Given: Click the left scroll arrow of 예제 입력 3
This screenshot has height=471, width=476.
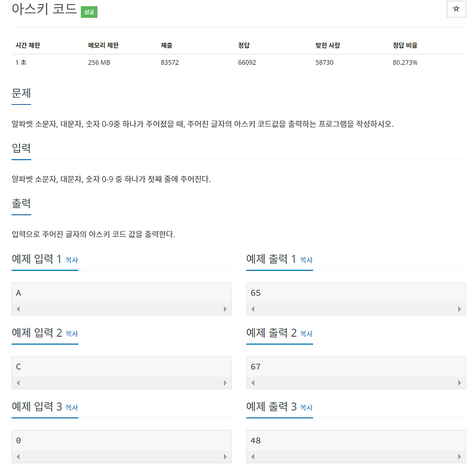Looking at the screenshot, I should coord(18,456).
